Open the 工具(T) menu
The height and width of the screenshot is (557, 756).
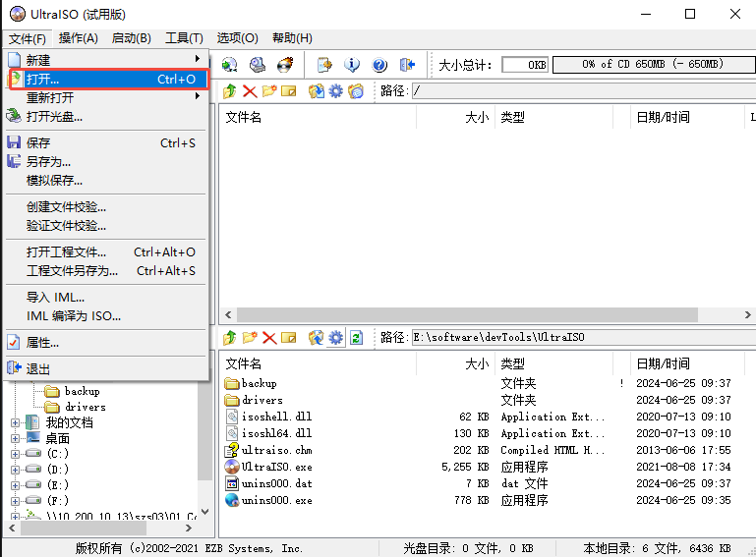(184, 38)
